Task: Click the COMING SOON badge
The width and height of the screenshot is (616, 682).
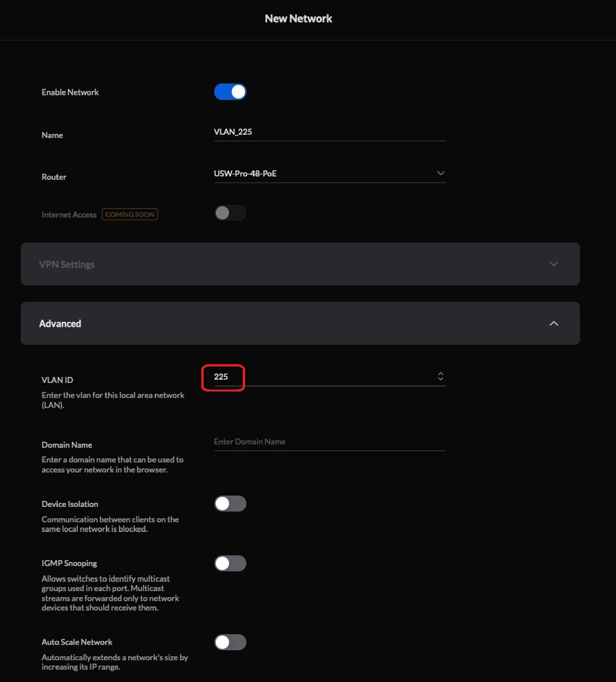Action: pos(130,215)
